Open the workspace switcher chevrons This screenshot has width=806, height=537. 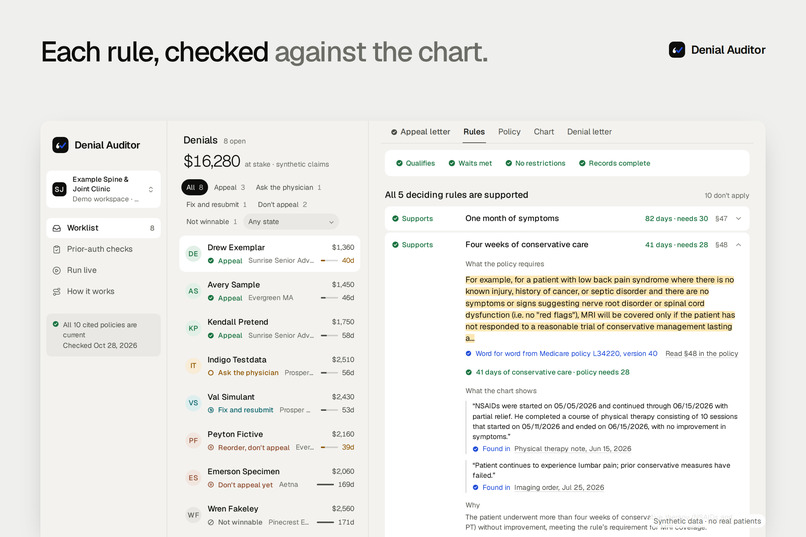(x=151, y=189)
